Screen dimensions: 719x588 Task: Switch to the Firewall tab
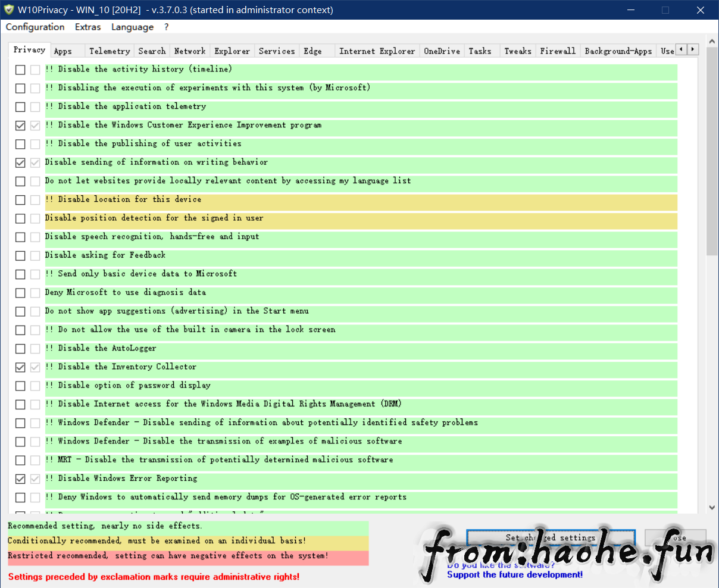pos(558,51)
